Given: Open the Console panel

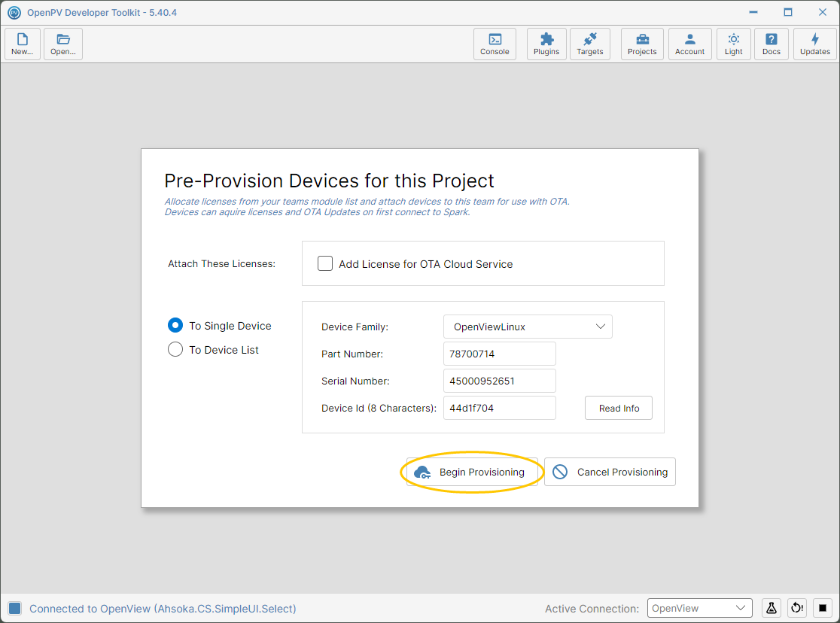Looking at the screenshot, I should 495,44.
